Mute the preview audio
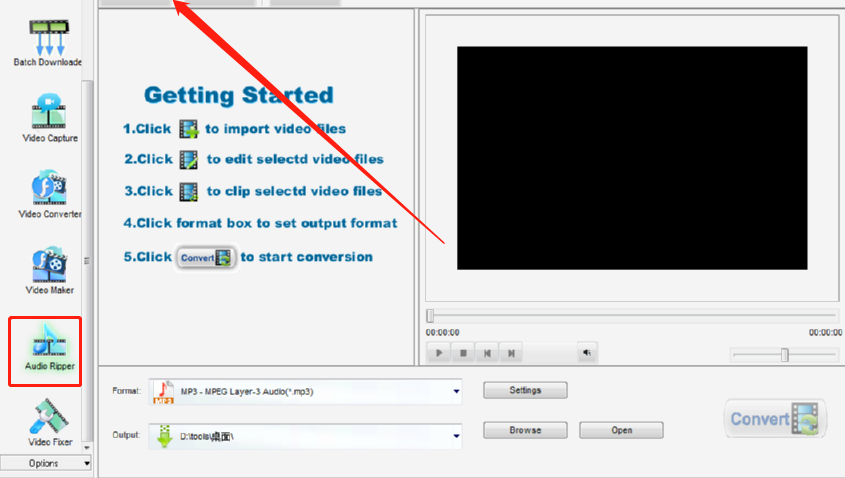The height and width of the screenshot is (478, 845). (x=587, y=353)
